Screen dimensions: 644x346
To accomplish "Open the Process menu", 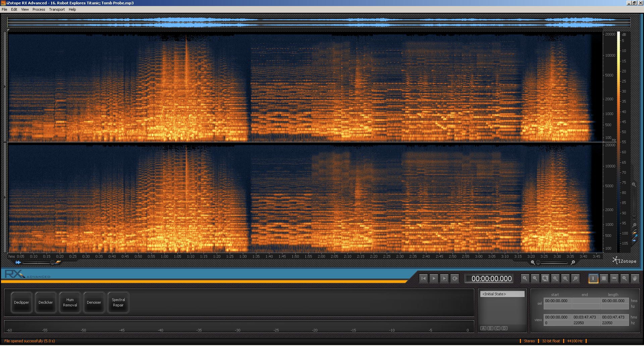I will point(39,9).
